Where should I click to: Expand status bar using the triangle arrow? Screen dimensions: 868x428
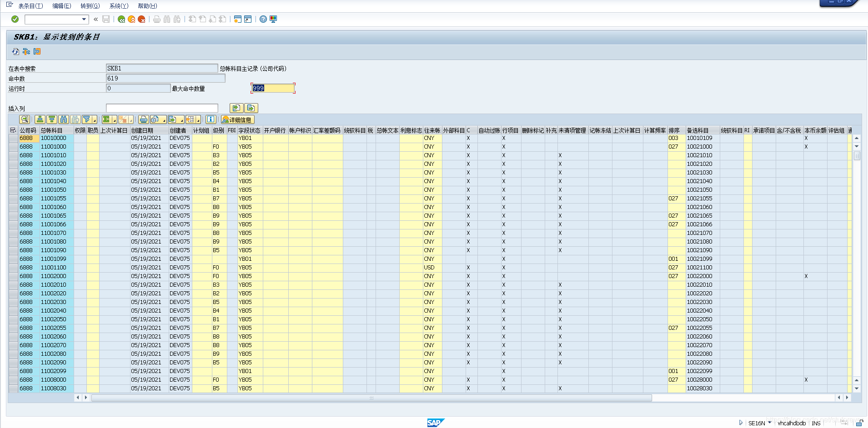741,423
